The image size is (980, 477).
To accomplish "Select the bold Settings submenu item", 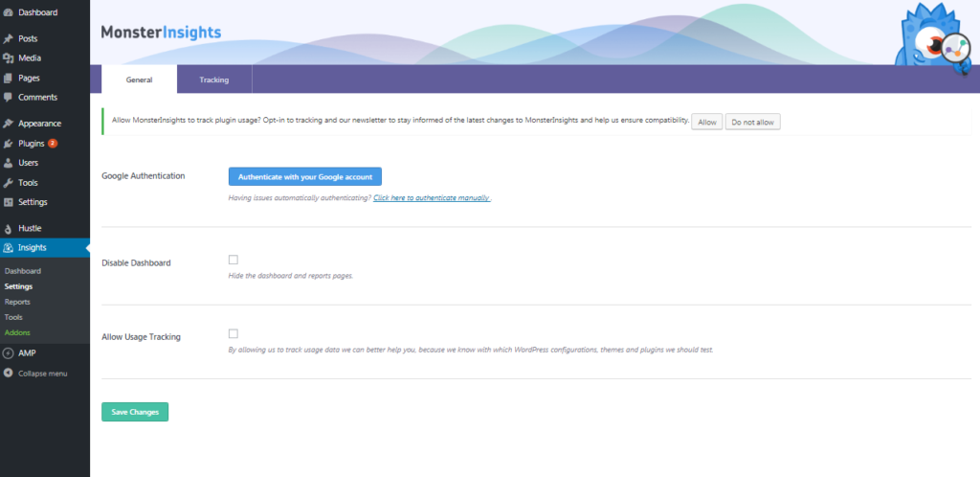I will click(x=19, y=287).
